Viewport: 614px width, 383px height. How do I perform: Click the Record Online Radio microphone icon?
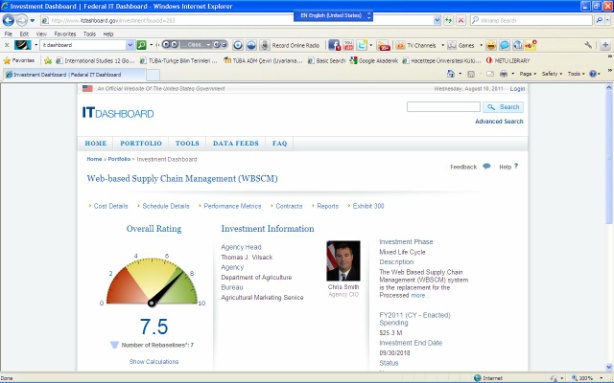tap(265, 45)
